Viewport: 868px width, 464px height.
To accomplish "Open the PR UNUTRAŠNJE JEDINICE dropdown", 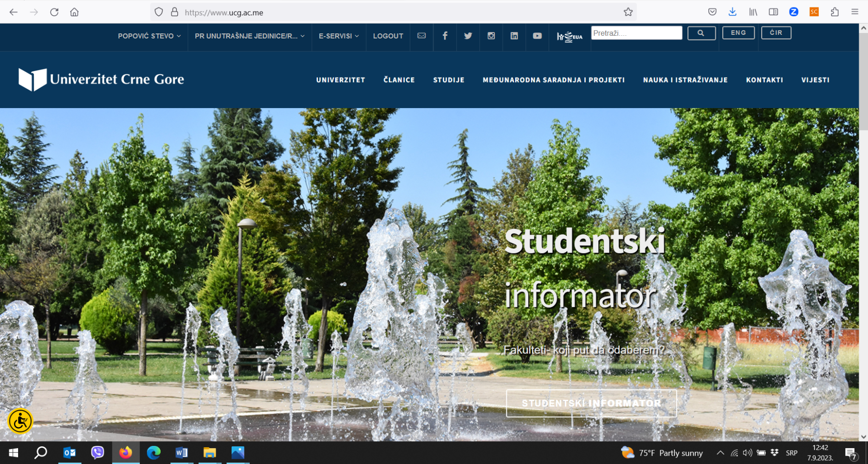I will 249,36.
